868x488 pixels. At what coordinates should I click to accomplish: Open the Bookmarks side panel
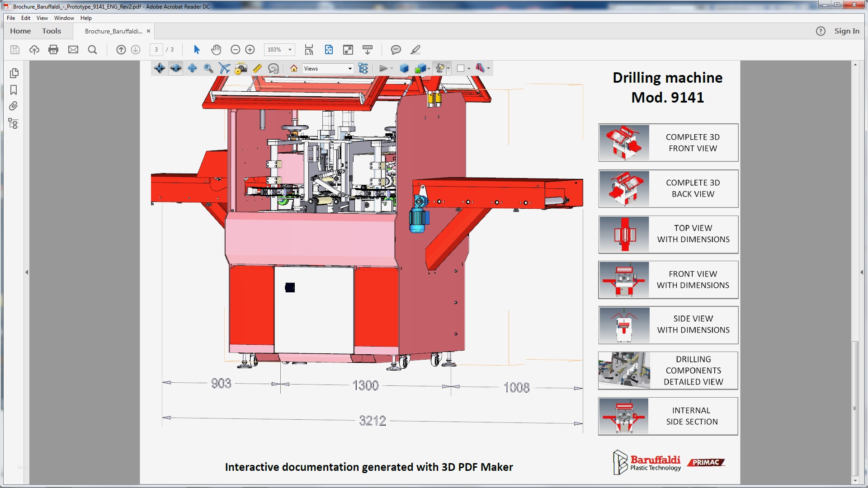[14, 90]
